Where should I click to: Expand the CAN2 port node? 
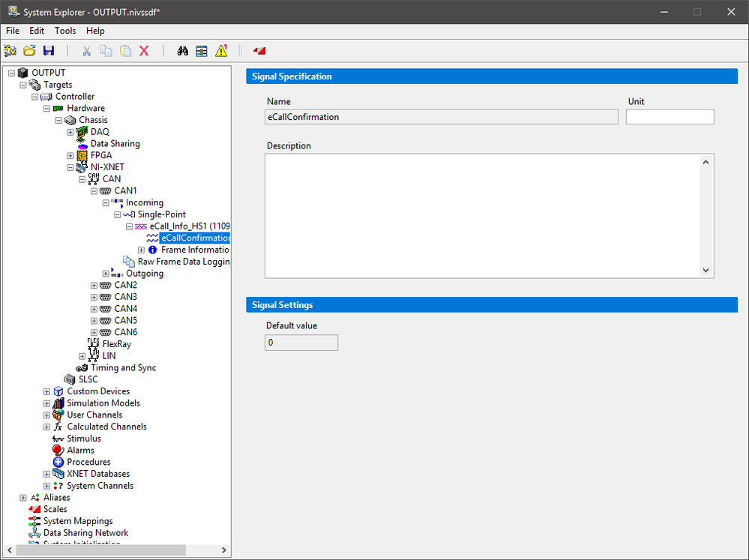coord(94,286)
